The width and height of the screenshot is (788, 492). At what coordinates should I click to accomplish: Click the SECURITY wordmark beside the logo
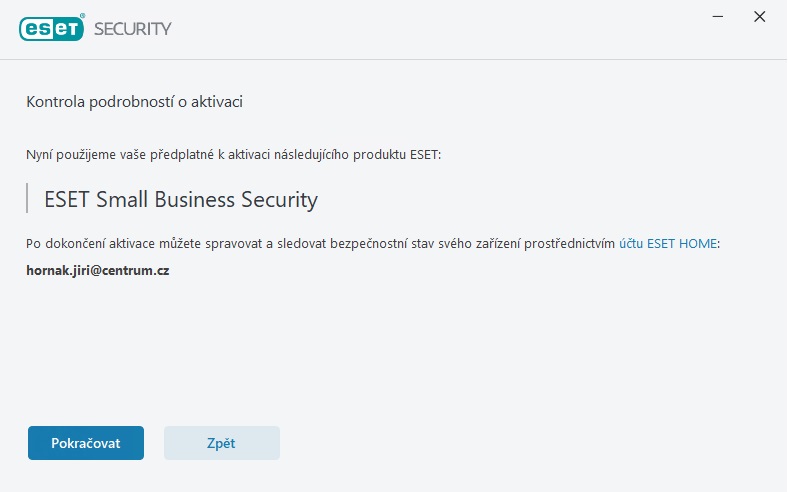(133, 29)
